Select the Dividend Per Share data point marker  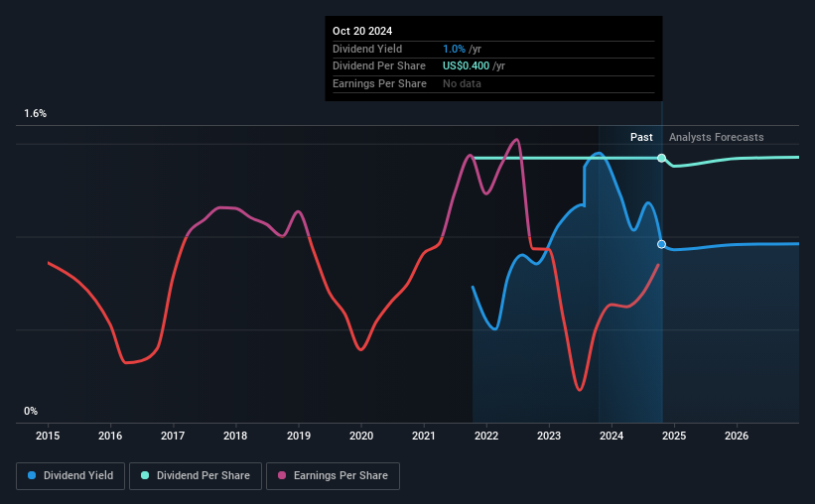click(662, 158)
